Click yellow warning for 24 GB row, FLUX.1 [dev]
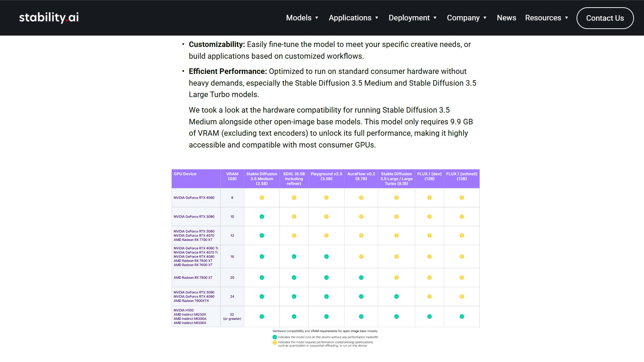 (430, 296)
